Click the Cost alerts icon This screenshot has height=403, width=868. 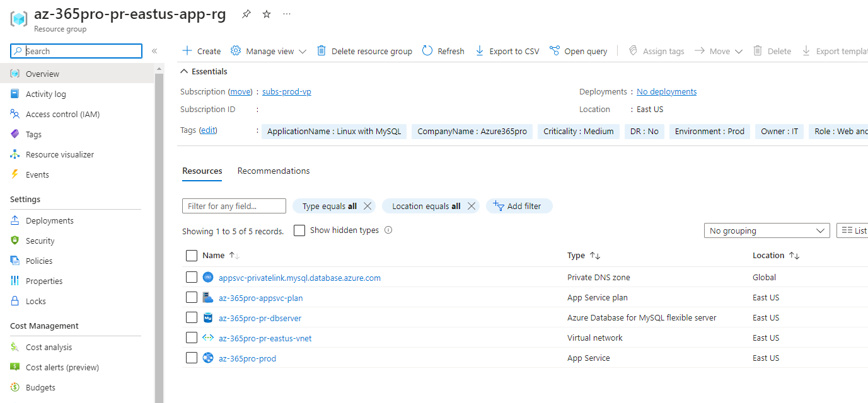[14, 367]
